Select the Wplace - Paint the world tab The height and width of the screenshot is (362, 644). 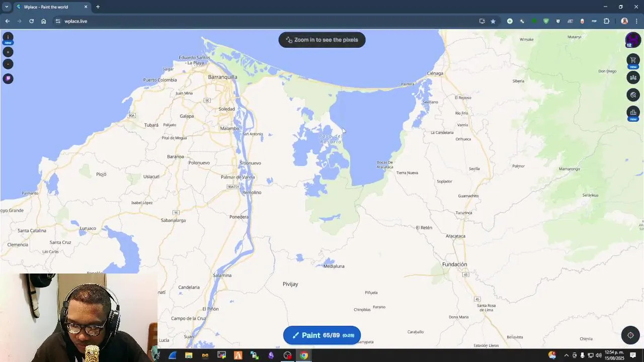tap(52, 7)
